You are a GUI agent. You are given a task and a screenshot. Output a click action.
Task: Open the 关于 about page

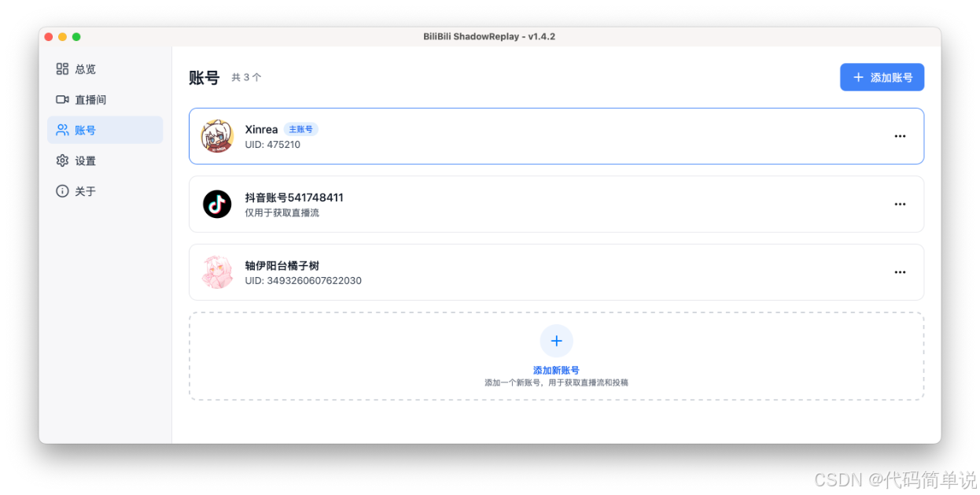click(105, 191)
